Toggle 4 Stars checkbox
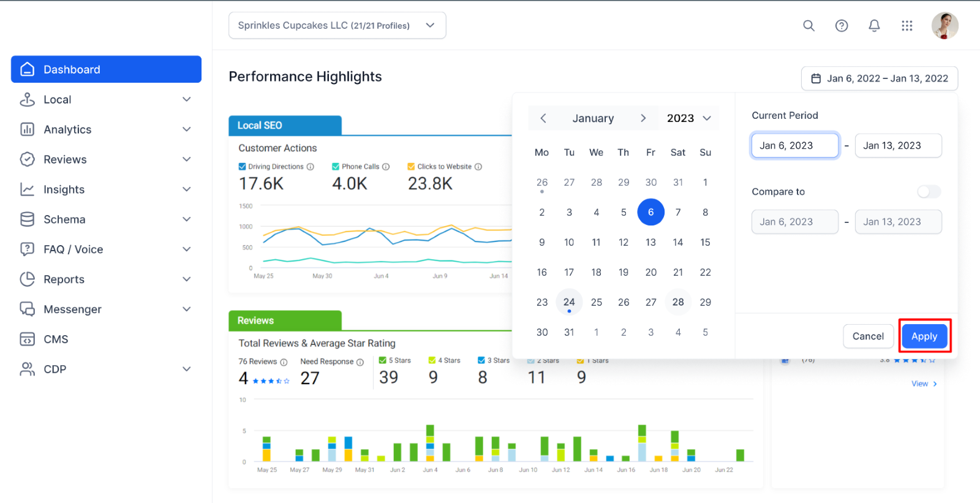The width and height of the screenshot is (980, 503). pyautogui.click(x=432, y=360)
